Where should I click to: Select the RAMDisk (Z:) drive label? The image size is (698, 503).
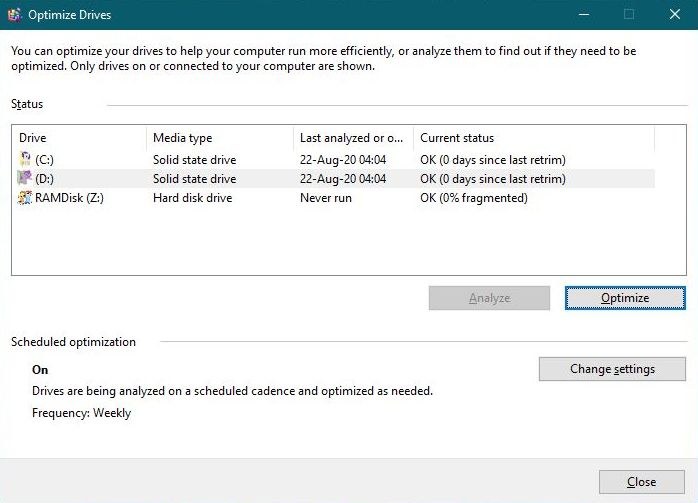69,198
